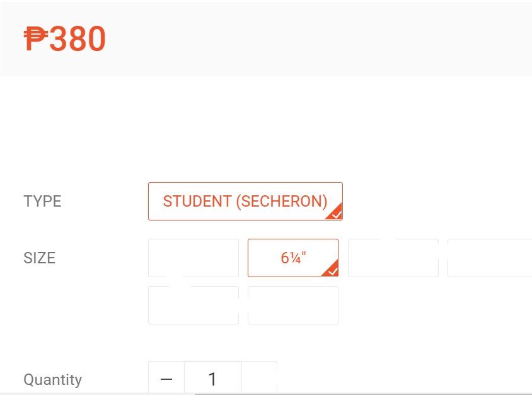Pick the second blank size option in the second row
Screen dimensions: 532x395
292,305
